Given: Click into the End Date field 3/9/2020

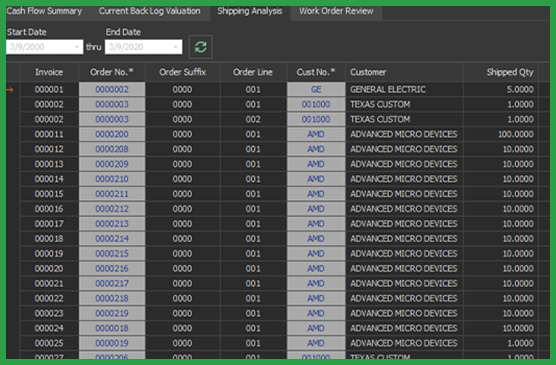Looking at the screenshot, I should coord(144,47).
